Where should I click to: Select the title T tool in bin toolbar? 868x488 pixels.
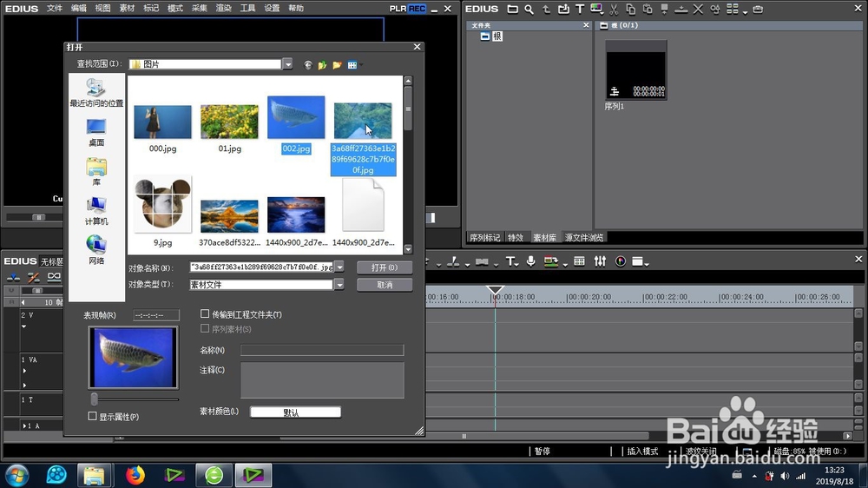(x=580, y=9)
